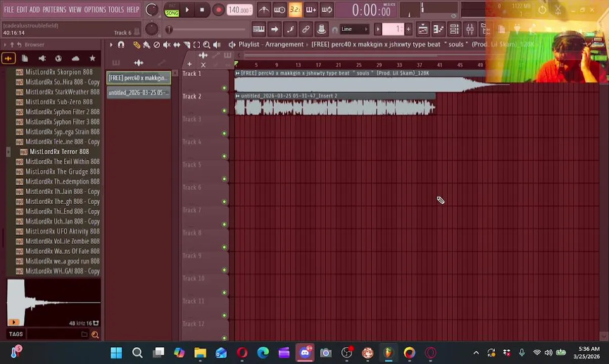The width and height of the screenshot is (609, 364).
Task: Click the link icon in toolbar
Action: pyautogui.click(x=306, y=29)
